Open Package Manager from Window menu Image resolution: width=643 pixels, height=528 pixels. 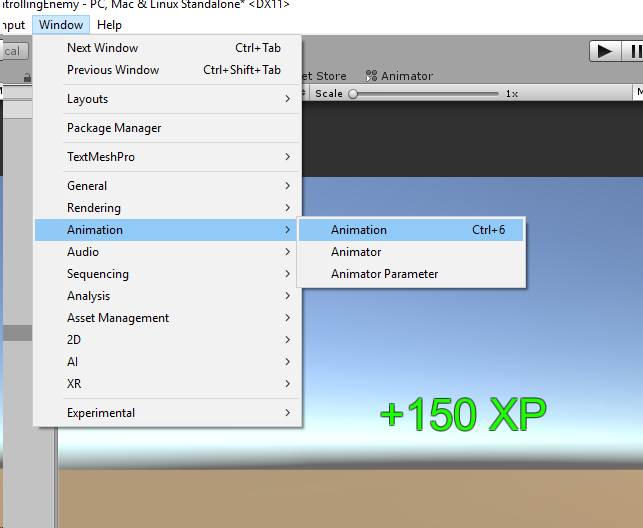click(x=168, y=128)
